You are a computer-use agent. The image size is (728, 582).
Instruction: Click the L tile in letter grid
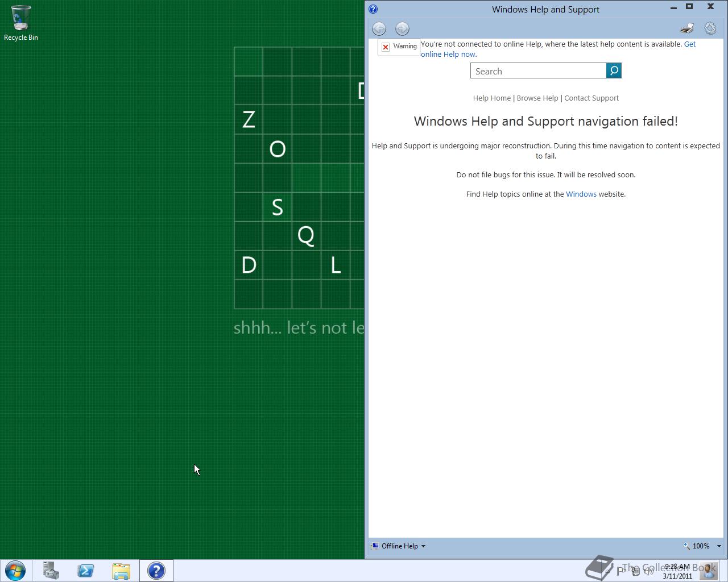[336, 265]
